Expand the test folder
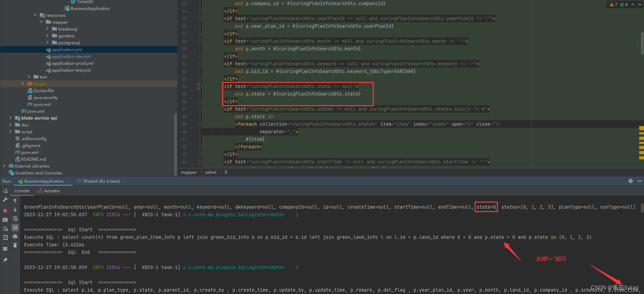 click(29, 77)
